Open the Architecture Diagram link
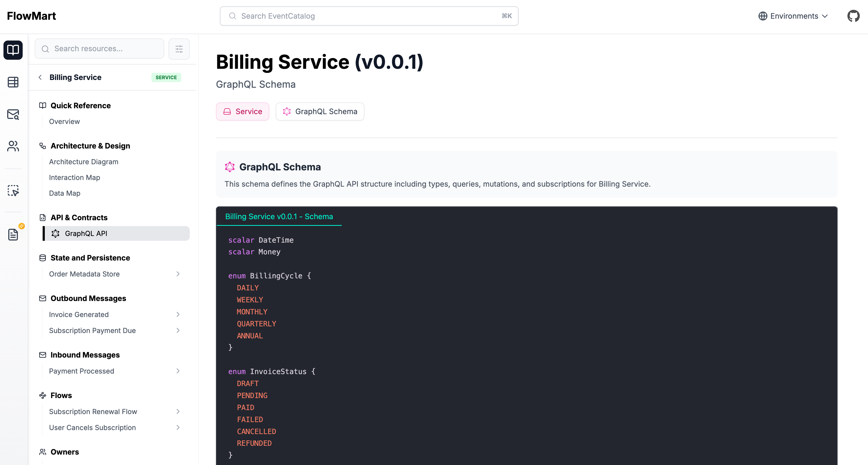This screenshot has width=868, height=465. point(83,162)
